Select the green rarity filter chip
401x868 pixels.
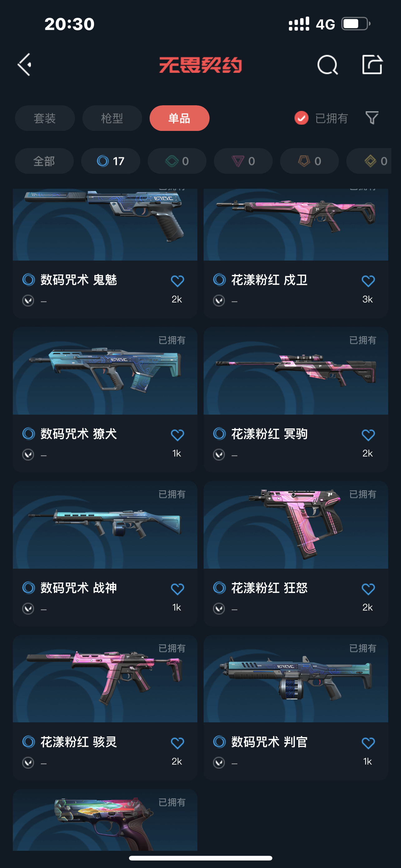coord(177,161)
